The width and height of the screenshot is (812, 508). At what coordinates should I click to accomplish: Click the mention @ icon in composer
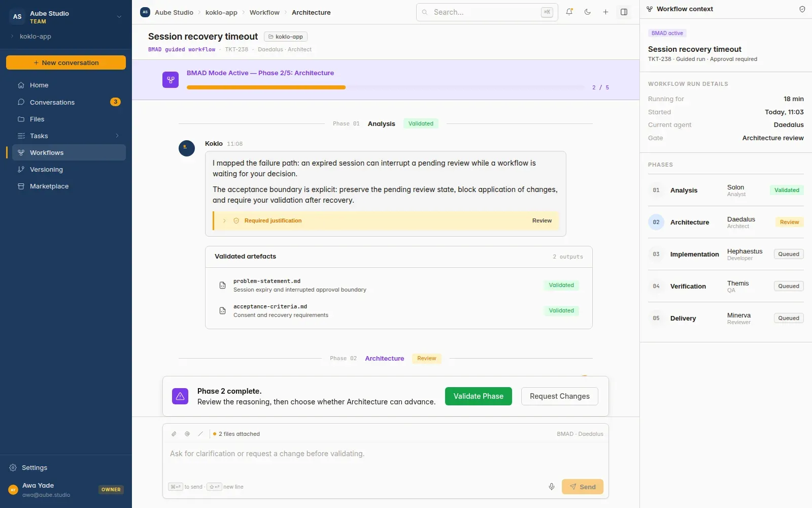[x=187, y=434]
